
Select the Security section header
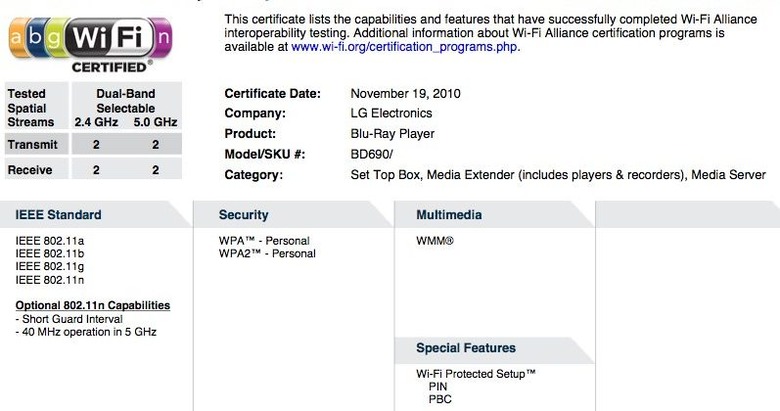[243, 215]
